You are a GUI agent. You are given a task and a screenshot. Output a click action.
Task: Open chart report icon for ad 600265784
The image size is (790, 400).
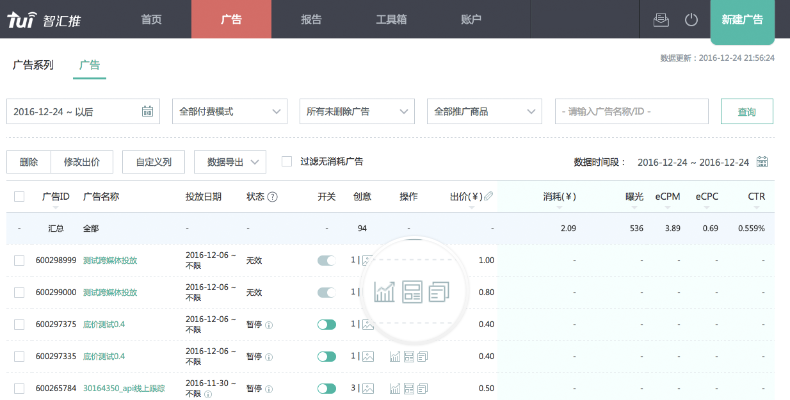tap(395, 388)
